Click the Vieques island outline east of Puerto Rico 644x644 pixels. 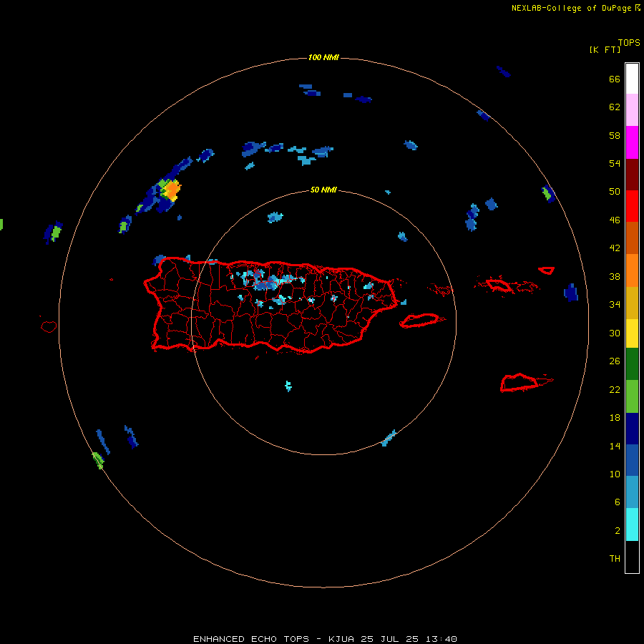coord(421,320)
